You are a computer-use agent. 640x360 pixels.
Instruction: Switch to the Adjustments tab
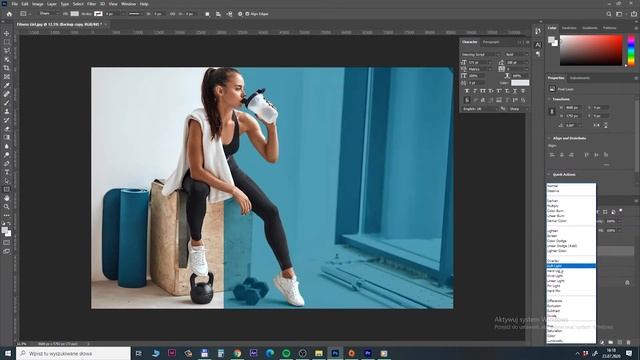click(580, 78)
